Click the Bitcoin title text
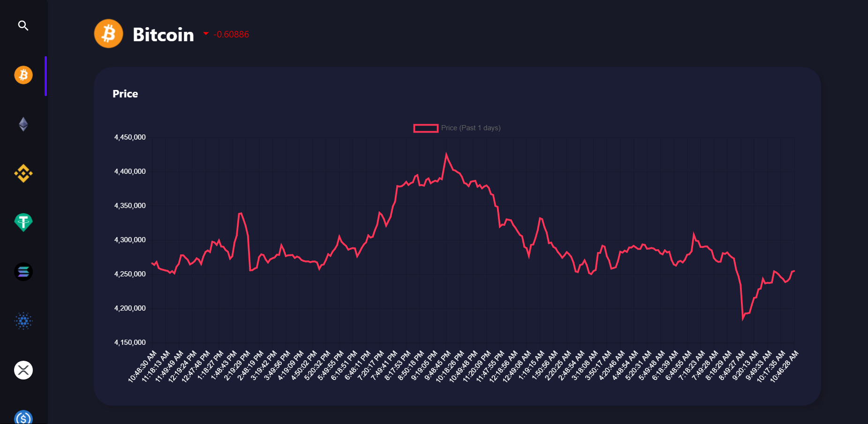The image size is (868, 424). pos(163,35)
